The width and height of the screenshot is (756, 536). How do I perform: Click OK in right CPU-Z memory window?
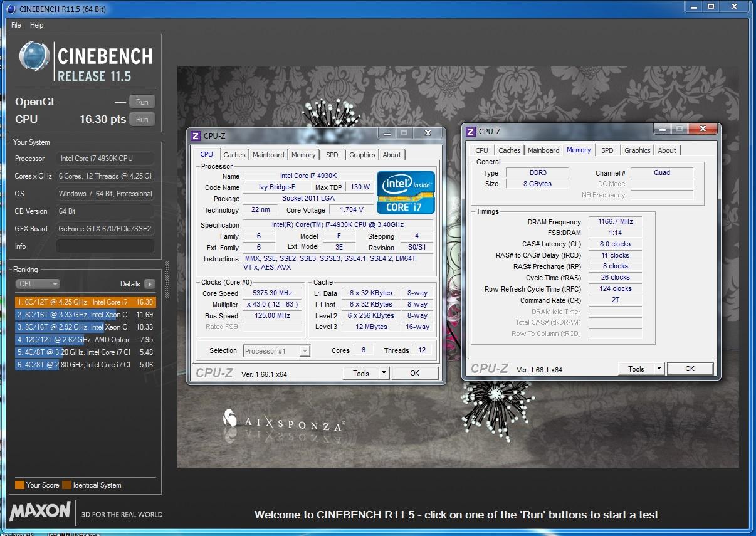coord(690,369)
